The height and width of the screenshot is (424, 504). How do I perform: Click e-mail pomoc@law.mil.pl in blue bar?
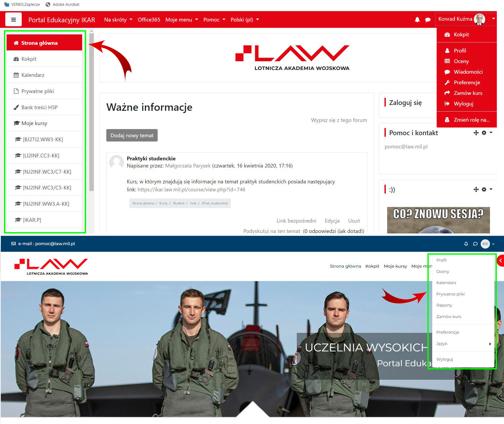click(x=43, y=244)
